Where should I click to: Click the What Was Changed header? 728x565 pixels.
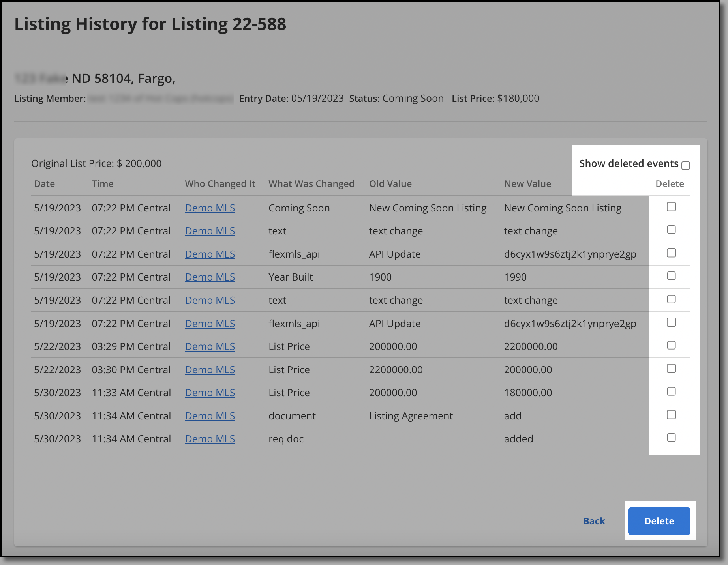click(x=311, y=184)
